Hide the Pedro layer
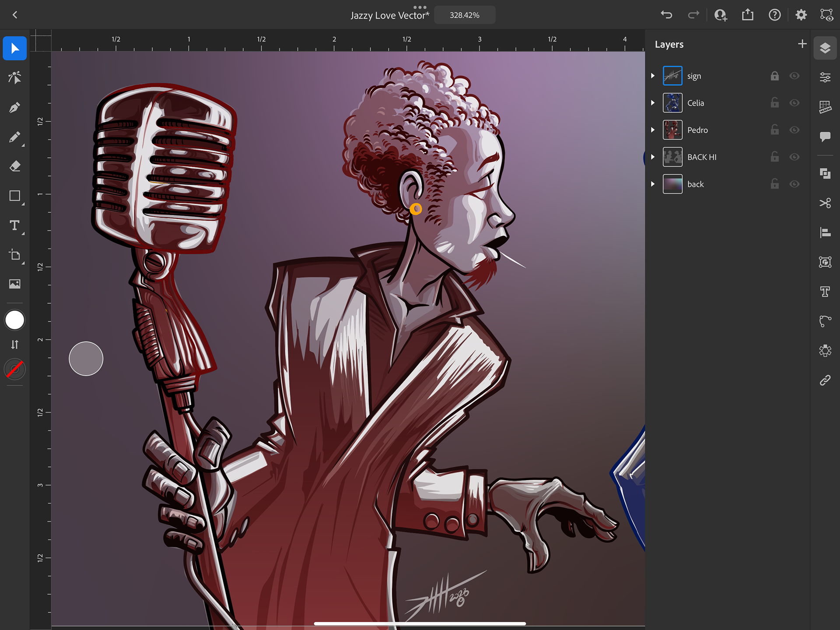This screenshot has width=840, height=630. pyautogui.click(x=794, y=130)
